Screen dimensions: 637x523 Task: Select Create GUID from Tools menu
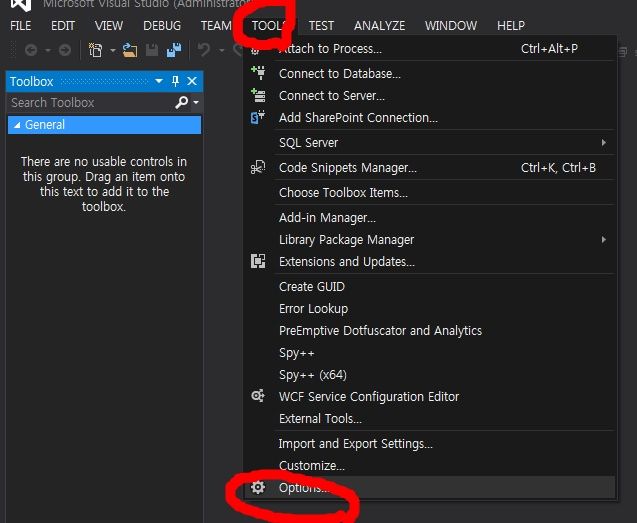click(x=431, y=287)
